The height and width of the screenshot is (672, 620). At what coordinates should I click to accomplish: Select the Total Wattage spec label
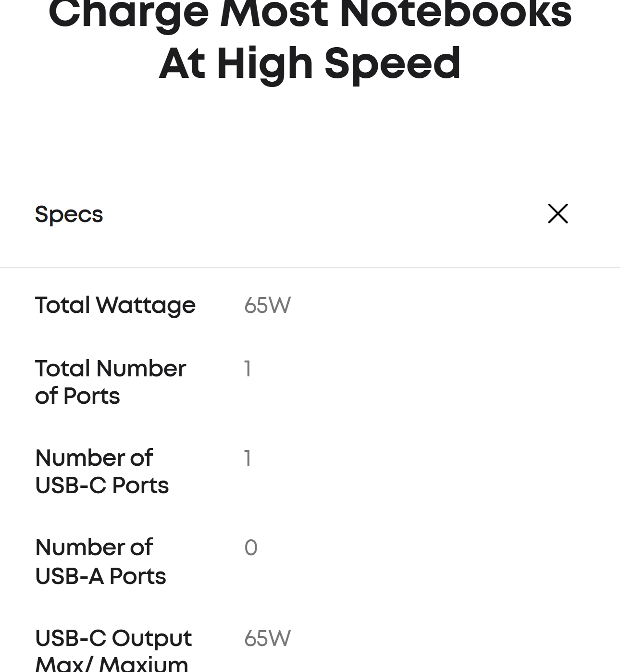[x=115, y=305]
